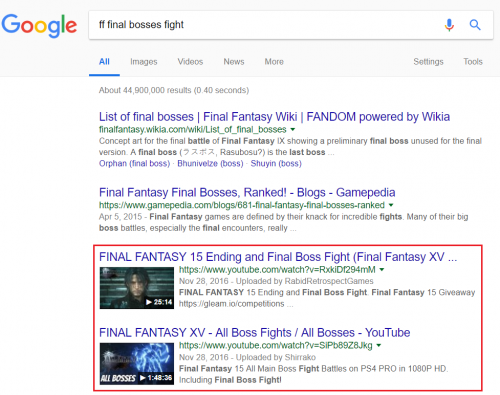Viewport: 500px width, 395px height.
Task: Click the voice search microphone icon
Action: click(449, 25)
